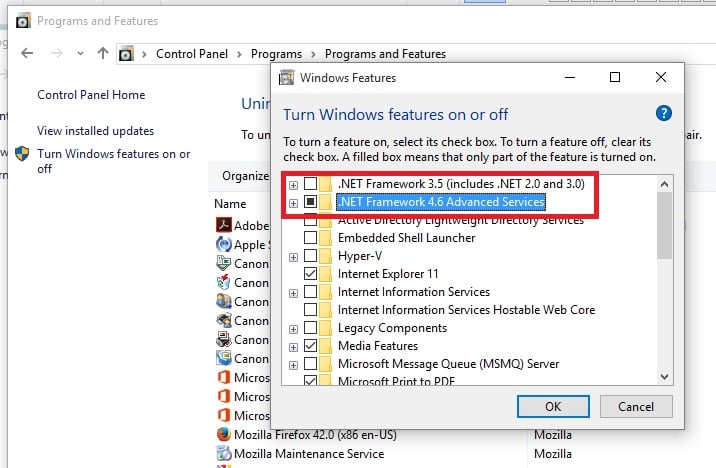This screenshot has width=716, height=468.
Task: Click OK in Windows Features dialog
Action: click(x=553, y=406)
